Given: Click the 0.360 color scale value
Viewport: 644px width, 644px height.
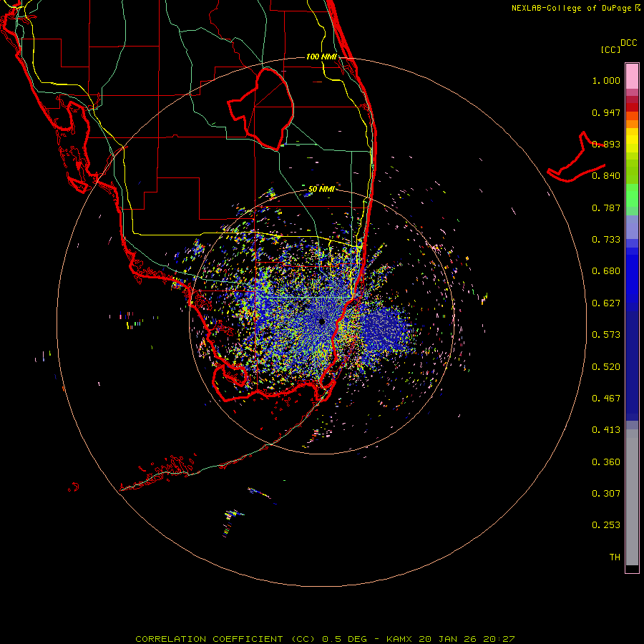Looking at the screenshot, I should (606, 462).
